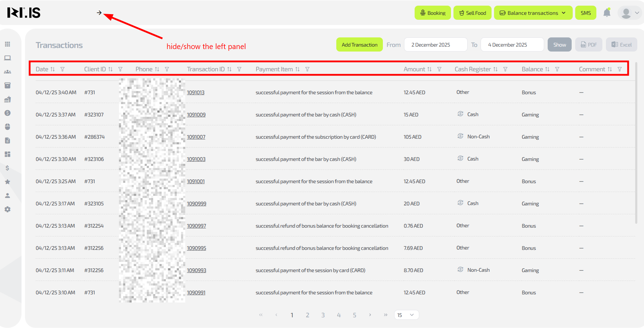Click the Add Transaction button

click(359, 45)
